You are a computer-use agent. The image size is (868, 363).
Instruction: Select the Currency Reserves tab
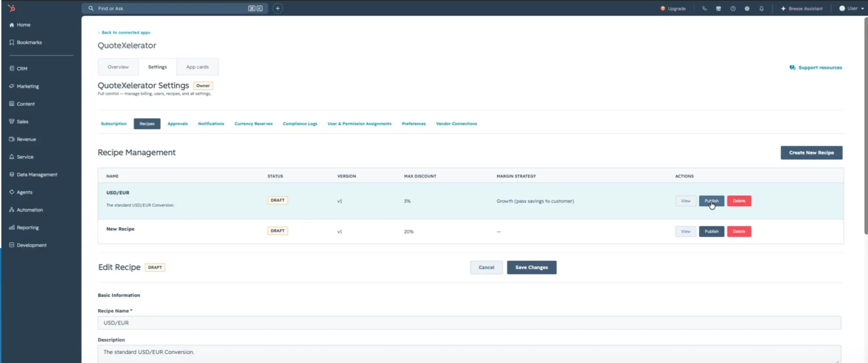[x=253, y=124]
